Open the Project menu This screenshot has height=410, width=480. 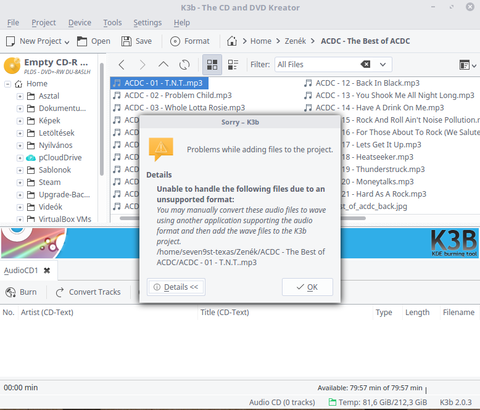(44, 23)
